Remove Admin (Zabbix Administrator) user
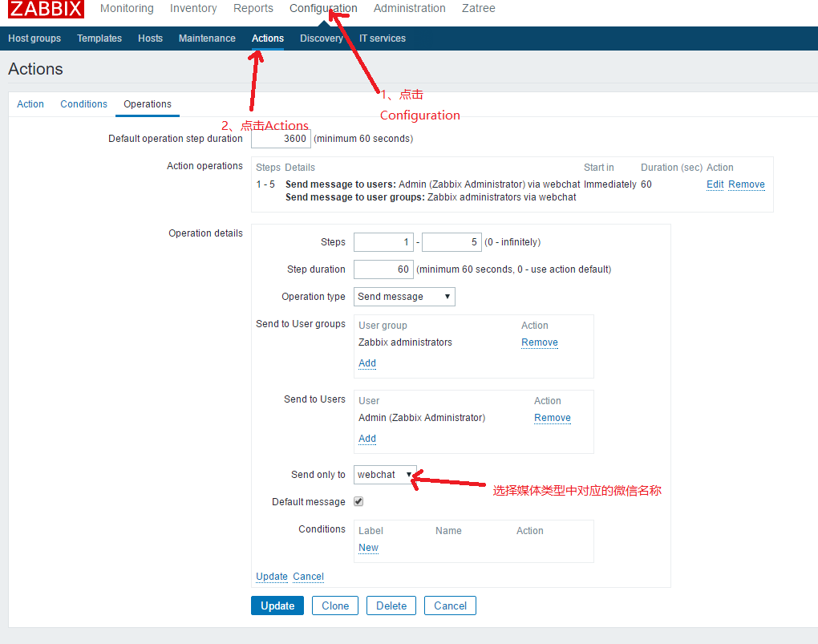The height and width of the screenshot is (644, 818). pos(553,418)
